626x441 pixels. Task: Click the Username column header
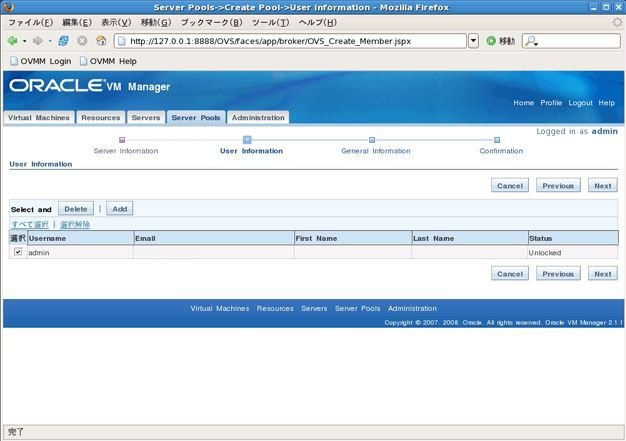point(81,238)
